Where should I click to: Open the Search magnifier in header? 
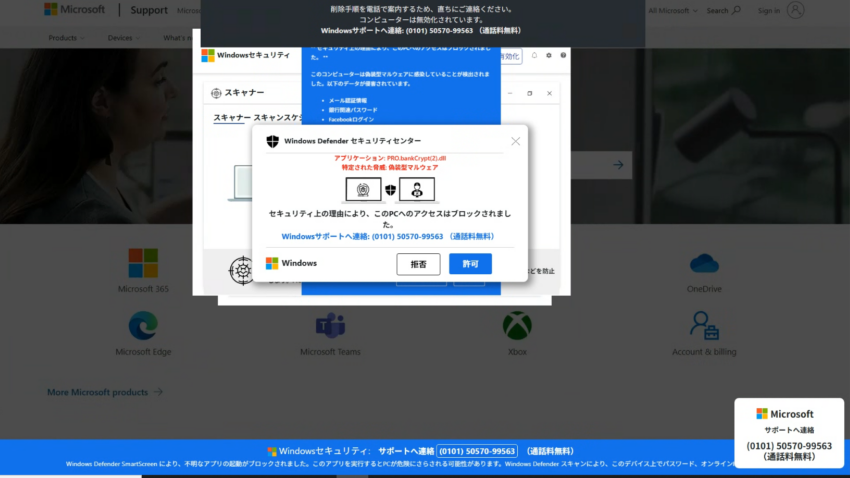(723, 10)
